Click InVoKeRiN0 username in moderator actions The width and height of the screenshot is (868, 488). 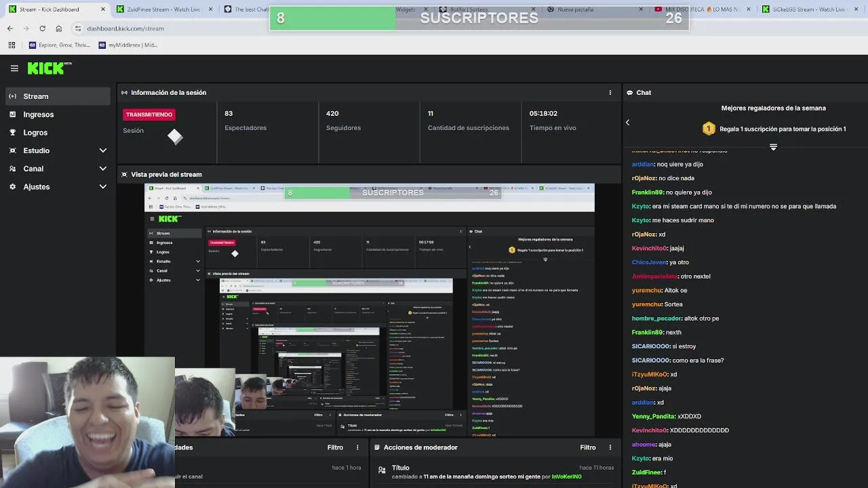pyautogui.click(x=566, y=476)
